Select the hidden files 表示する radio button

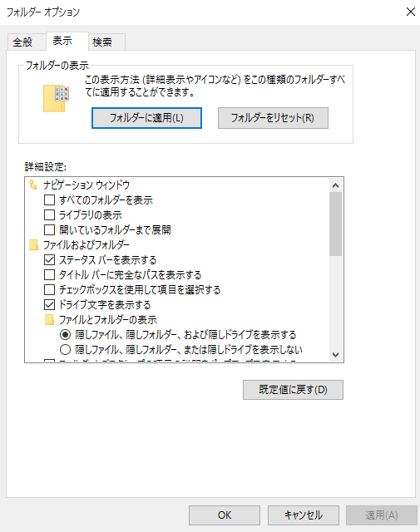(65, 334)
